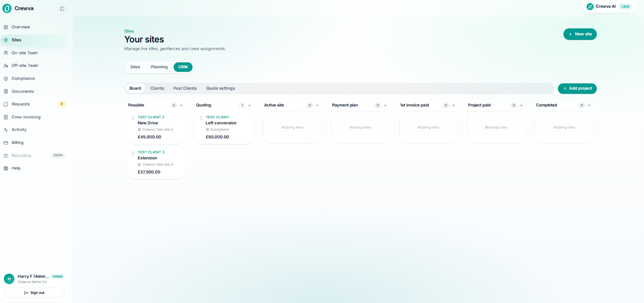The image size is (644, 303).
Task: Open the Quote settings sub-tab
Action: coord(220,88)
